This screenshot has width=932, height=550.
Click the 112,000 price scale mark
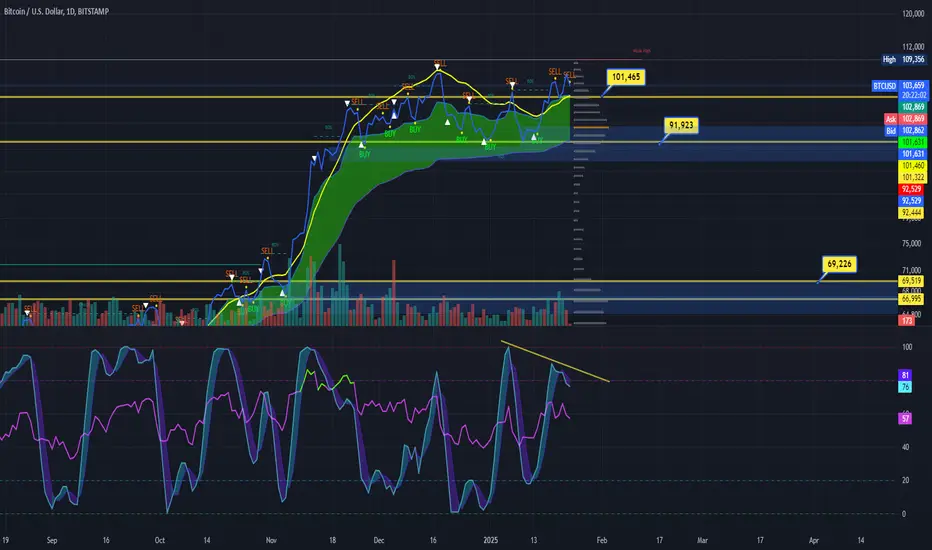[913, 47]
